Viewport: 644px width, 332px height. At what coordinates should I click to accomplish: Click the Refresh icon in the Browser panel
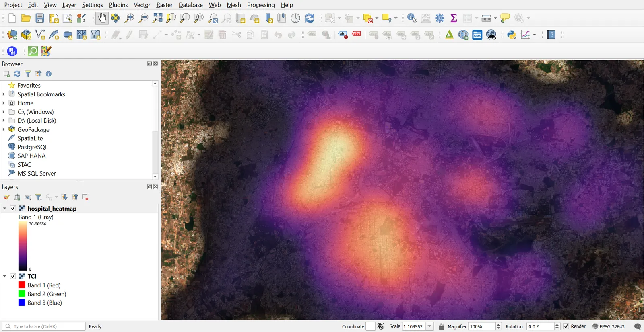17,74
